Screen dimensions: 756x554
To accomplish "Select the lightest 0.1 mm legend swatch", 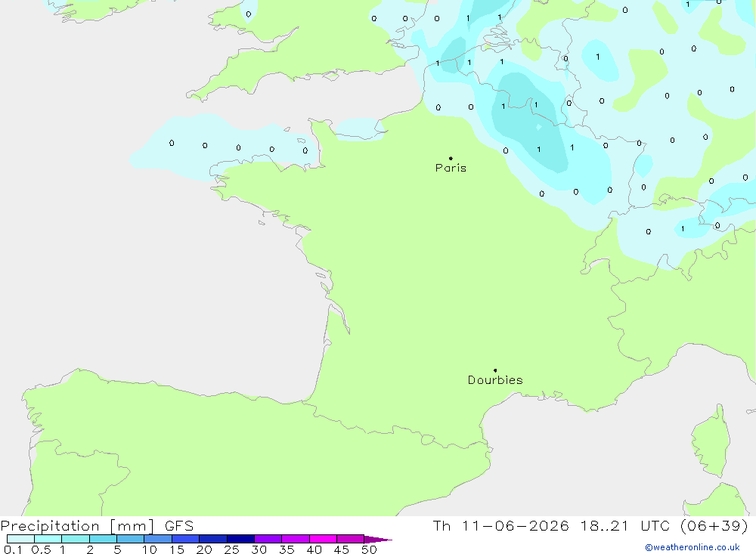I will pos(20,539).
